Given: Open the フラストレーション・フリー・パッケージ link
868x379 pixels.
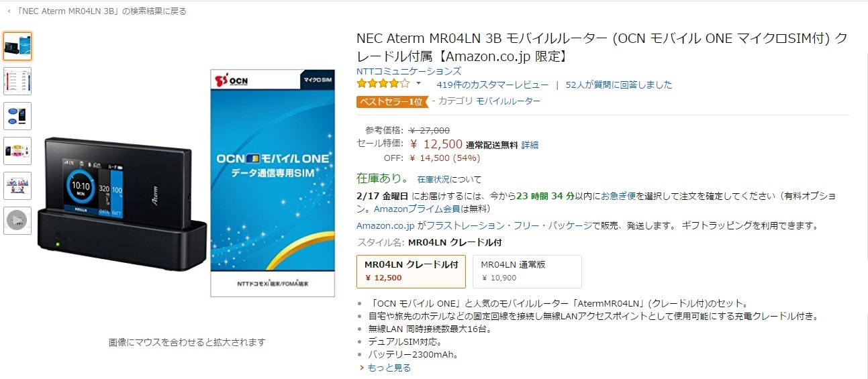Looking at the screenshot, I should [509, 226].
